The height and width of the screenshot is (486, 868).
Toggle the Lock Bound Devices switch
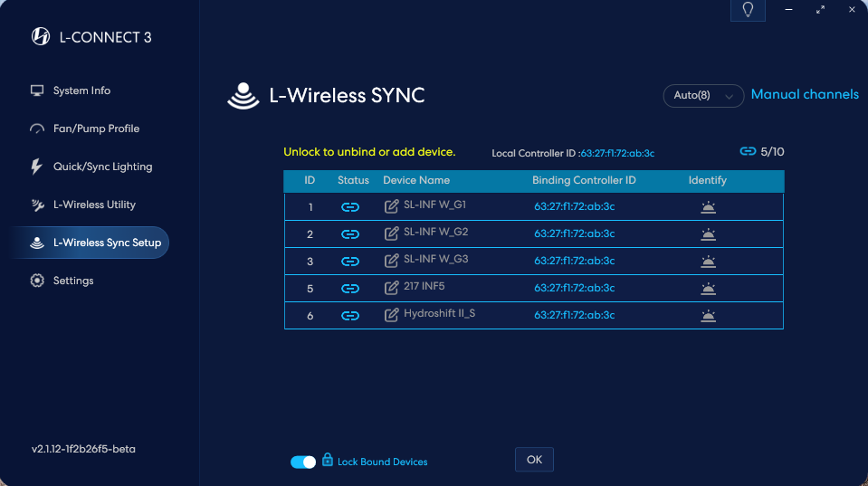[303, 462]
